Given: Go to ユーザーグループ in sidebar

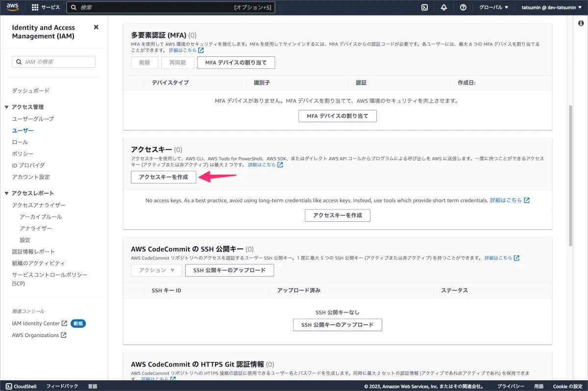Looking at the screenshot, I should (33, 119).
